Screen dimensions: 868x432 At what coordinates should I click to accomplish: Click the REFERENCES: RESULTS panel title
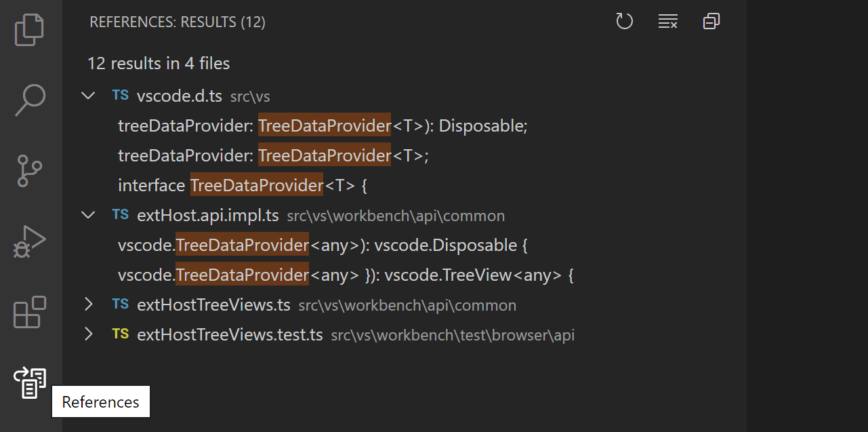(178, 21)
